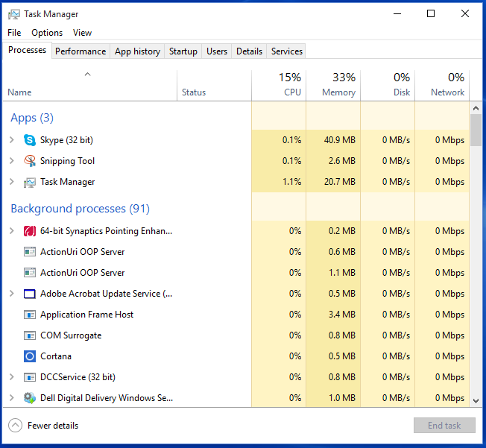Click the End task button
Viewport: 486px width, 448px height.
[444, 426]
